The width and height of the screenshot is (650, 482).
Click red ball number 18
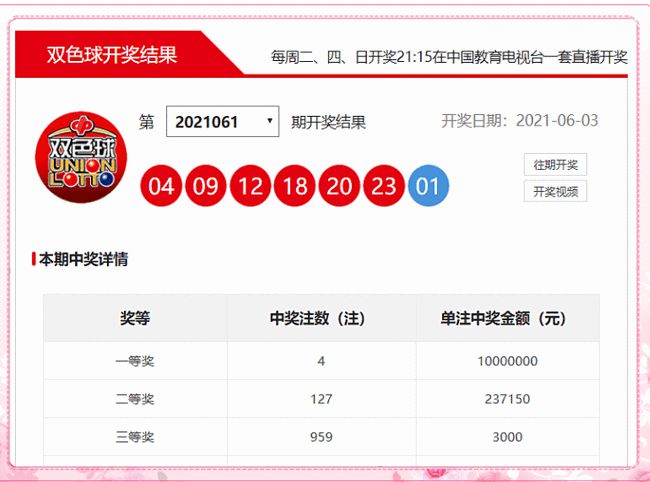pos(295,185)
